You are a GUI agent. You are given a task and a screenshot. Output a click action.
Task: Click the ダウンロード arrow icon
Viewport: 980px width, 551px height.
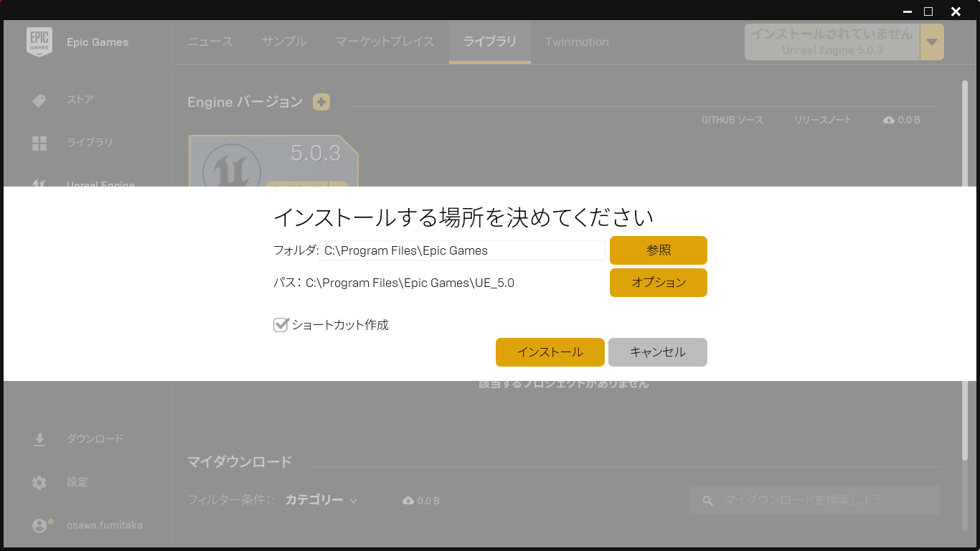coord(39,439)
